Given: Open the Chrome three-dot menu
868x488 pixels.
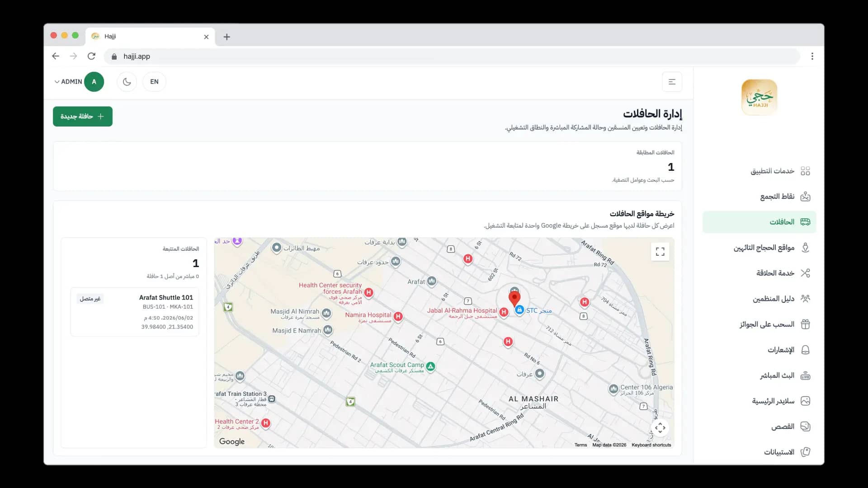Looking at the screenshot, I should tap(812, 56).
